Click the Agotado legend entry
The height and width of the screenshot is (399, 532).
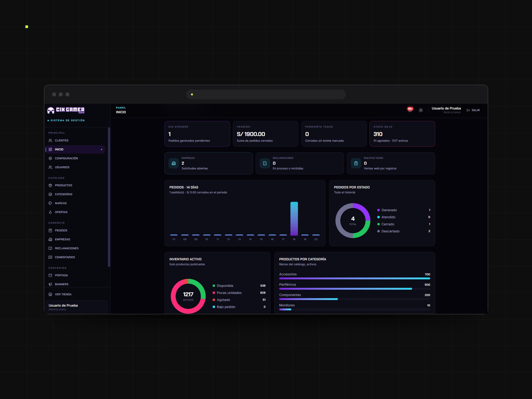[239, 300]
